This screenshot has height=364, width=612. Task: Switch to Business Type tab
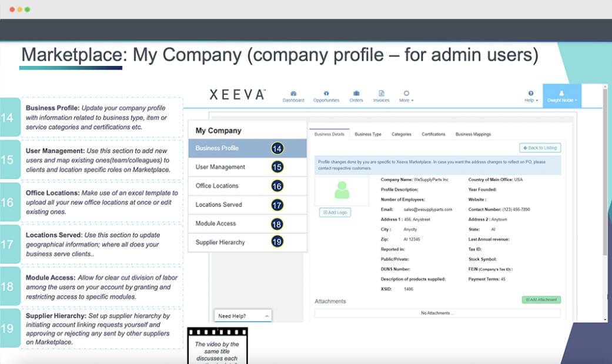coord(367,134)
